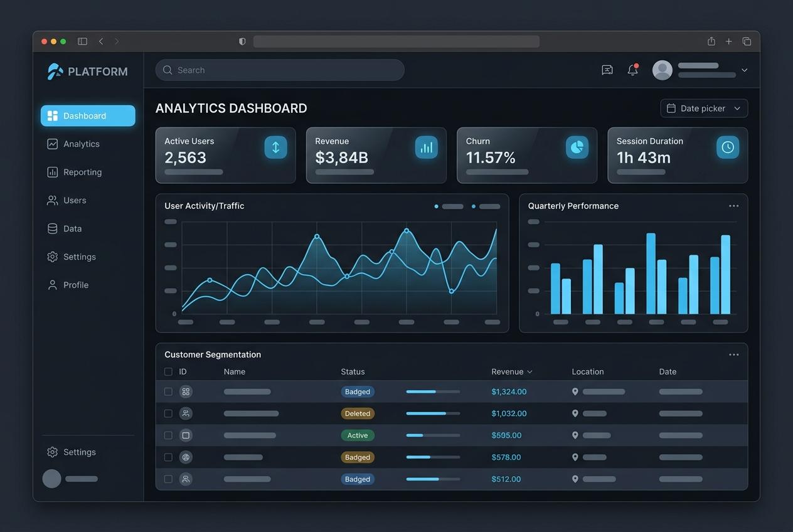Click the Revenue bar chart icon
Image resolution: width=793 pixels, height=532 pixels.
pyautogui.click(x=427, y=147)
